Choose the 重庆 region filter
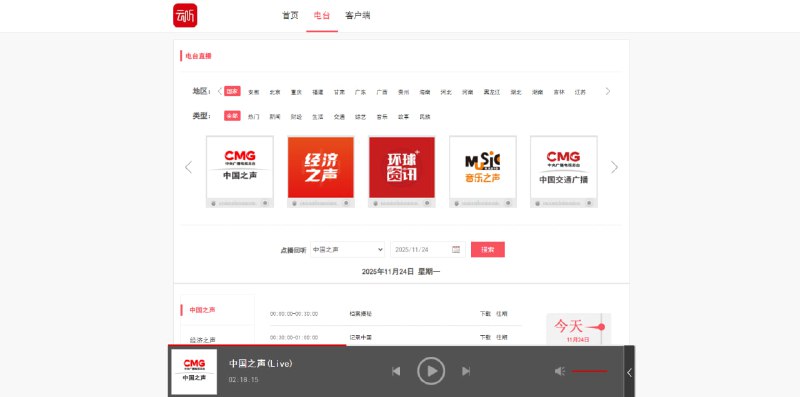The image size is (800, 397). (296, 92)
